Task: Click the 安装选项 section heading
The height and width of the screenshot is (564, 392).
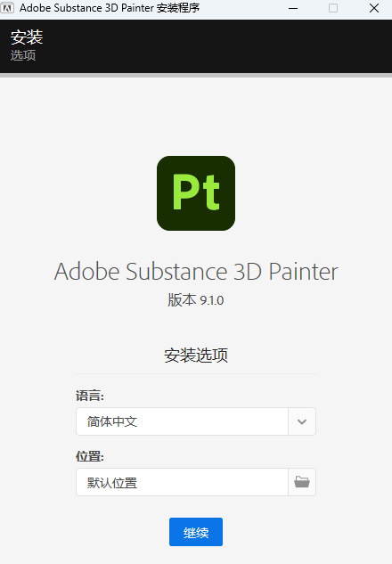Action: (196, 356)
